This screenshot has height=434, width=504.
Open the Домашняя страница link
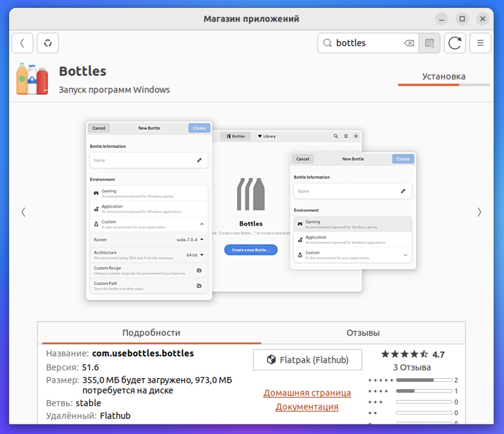pyautogui.click(x=307, y=393)
